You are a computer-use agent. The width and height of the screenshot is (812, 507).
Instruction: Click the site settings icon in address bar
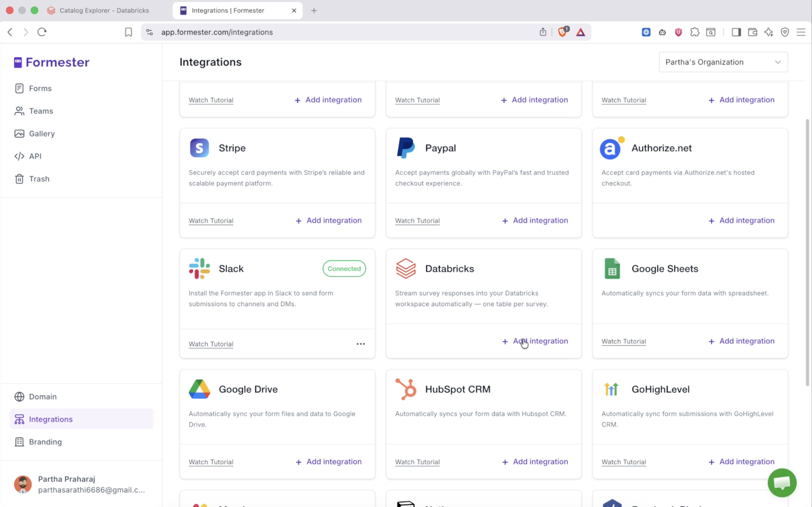click(x=149, y=32)
